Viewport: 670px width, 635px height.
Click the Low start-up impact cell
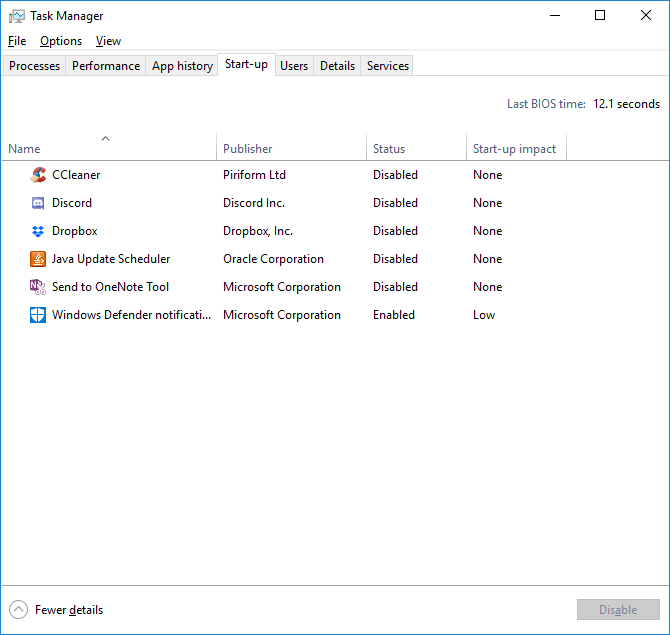click(x=484, y=315)
